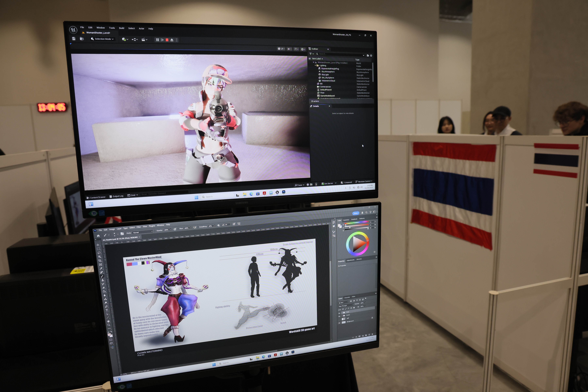Switch to the Swatches panel tab
This screenshot has width=588, height=392.
pos(346,220)
